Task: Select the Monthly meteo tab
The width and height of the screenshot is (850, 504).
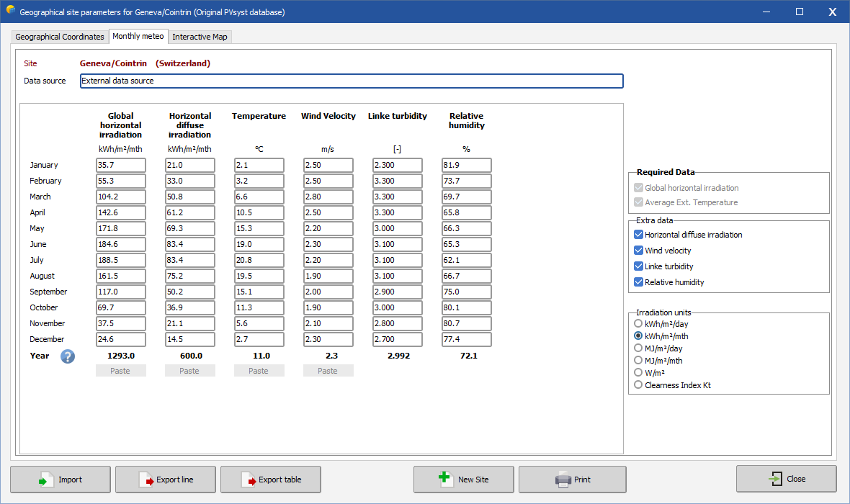Action: 138,36
